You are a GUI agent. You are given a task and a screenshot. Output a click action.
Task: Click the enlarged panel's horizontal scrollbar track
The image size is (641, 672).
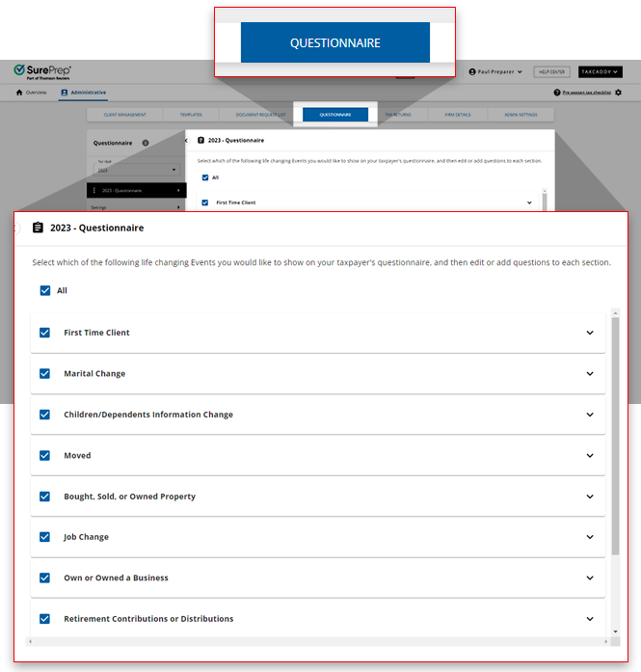pyautogui.click(x=318, y=641)
